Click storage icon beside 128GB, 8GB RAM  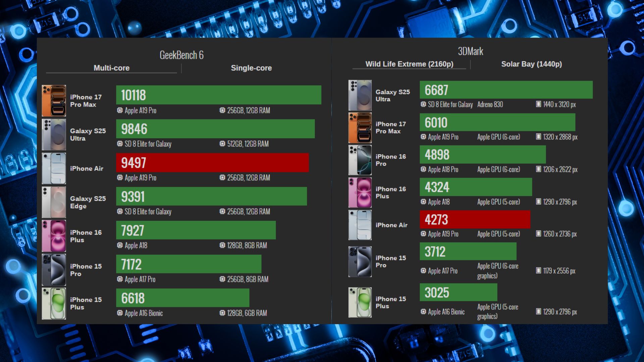[x=222, y=245]
